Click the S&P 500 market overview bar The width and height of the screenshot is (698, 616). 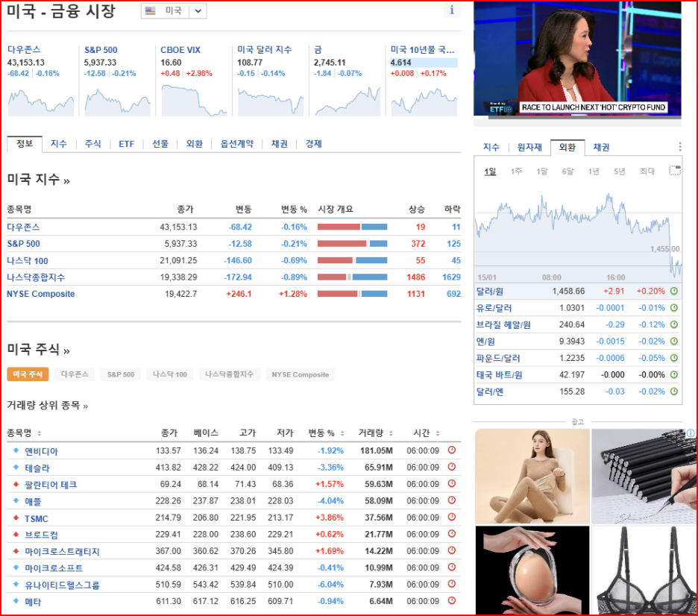352,243
